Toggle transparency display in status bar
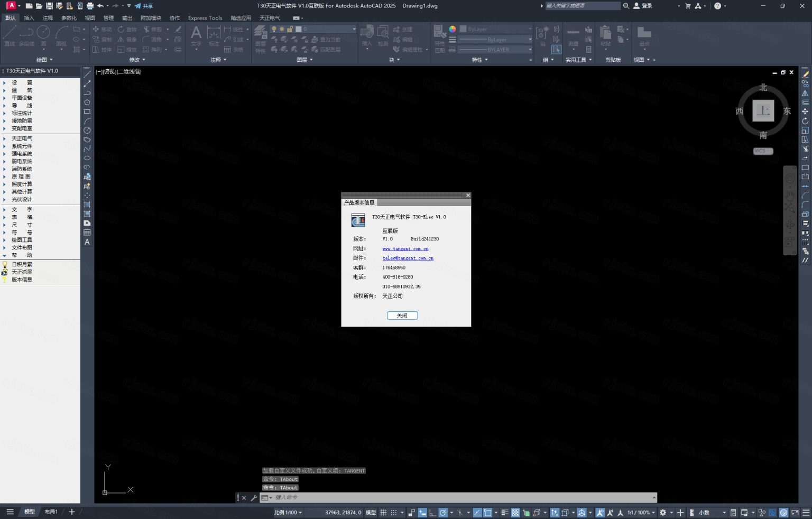812x519 pixels. click(515, 513)
